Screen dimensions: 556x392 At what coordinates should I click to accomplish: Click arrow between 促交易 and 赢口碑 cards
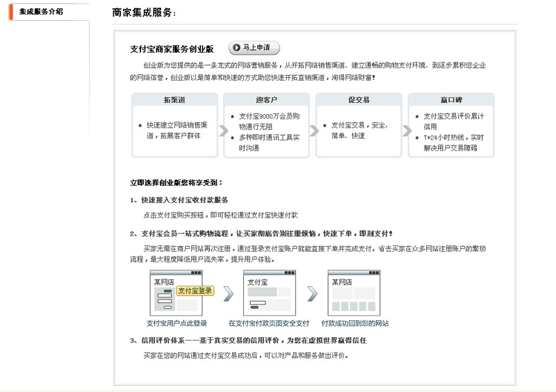[407, 131]
